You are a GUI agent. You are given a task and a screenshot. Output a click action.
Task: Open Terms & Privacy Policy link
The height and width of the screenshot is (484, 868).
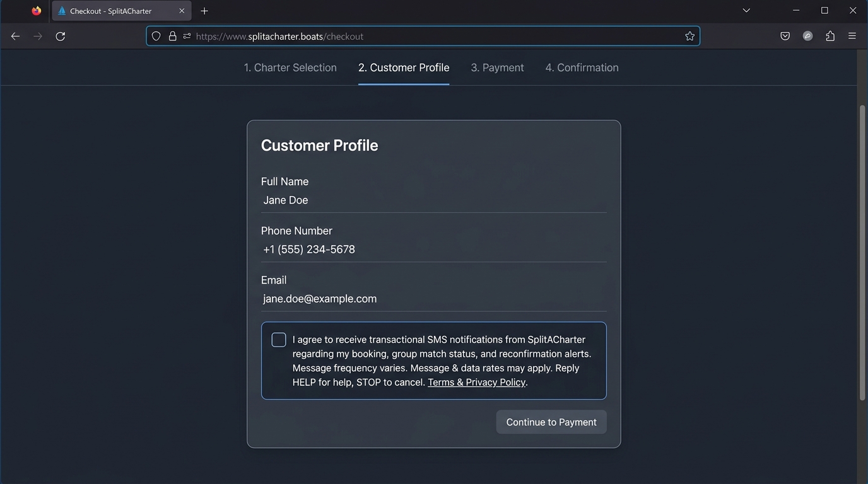click(x=476, y=383)
